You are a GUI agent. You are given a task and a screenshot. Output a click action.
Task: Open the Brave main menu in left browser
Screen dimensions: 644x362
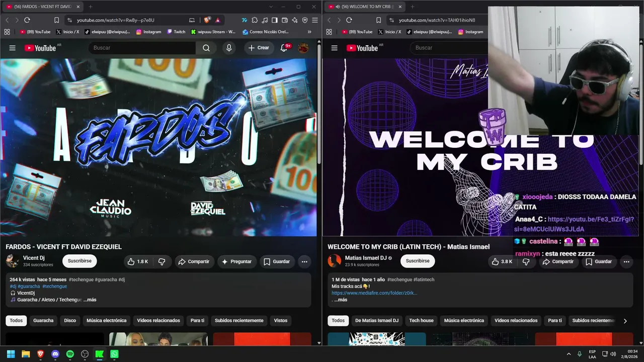[x=315, y=20]
